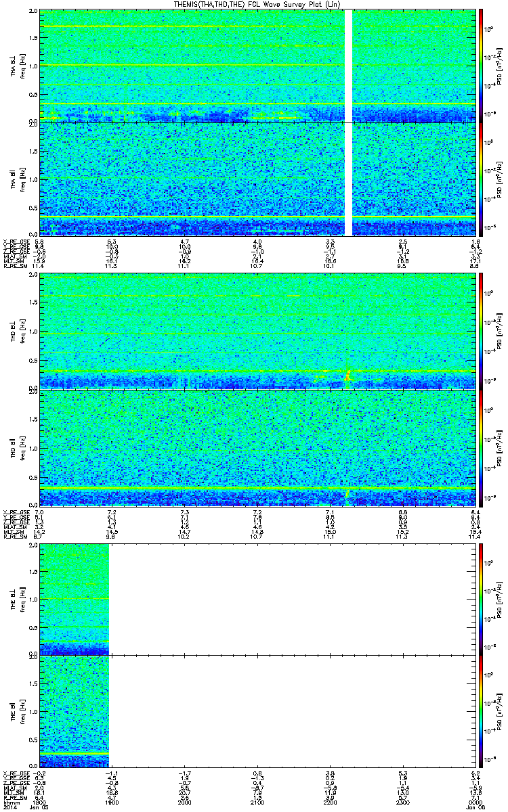Click the THE B-perpendicular freq [Hz] axis label
The image size is (508, 812).
[22, 599]
